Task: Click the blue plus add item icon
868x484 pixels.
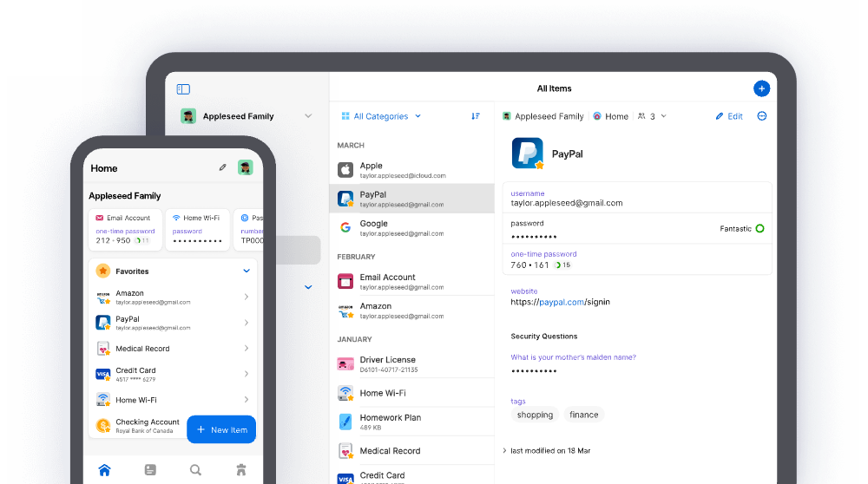Action: 761,88
